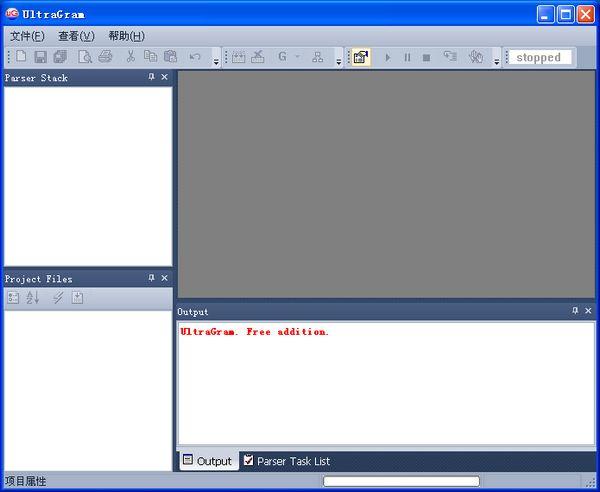The height and width of the screenshot is (492, 600).
Task: Click the Cut scissors icon
Action: 130,57
